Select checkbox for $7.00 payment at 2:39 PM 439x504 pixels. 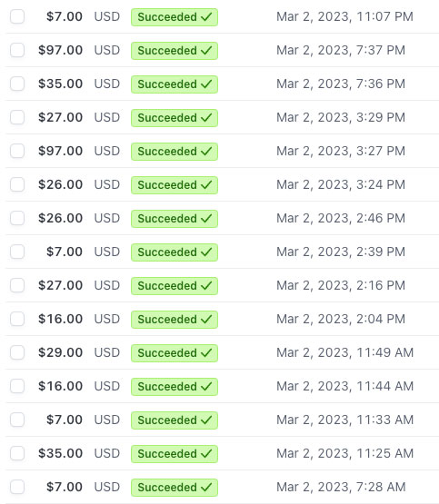17,252
